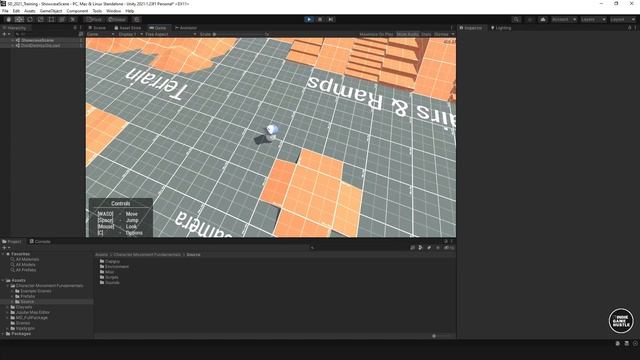640x360 pixels.
Task: Open the Component menu
Action: coord(77,11)
